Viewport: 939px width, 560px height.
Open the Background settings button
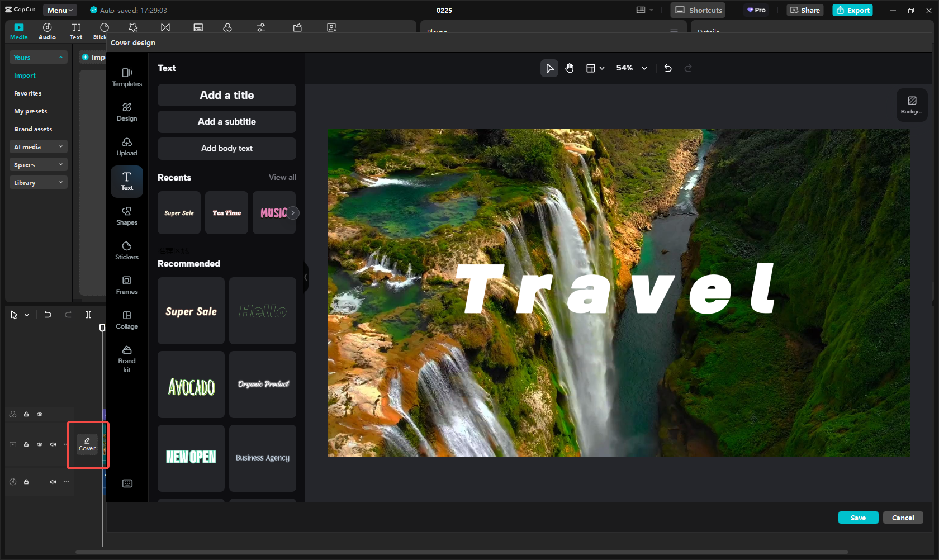(x=912, y=105)
